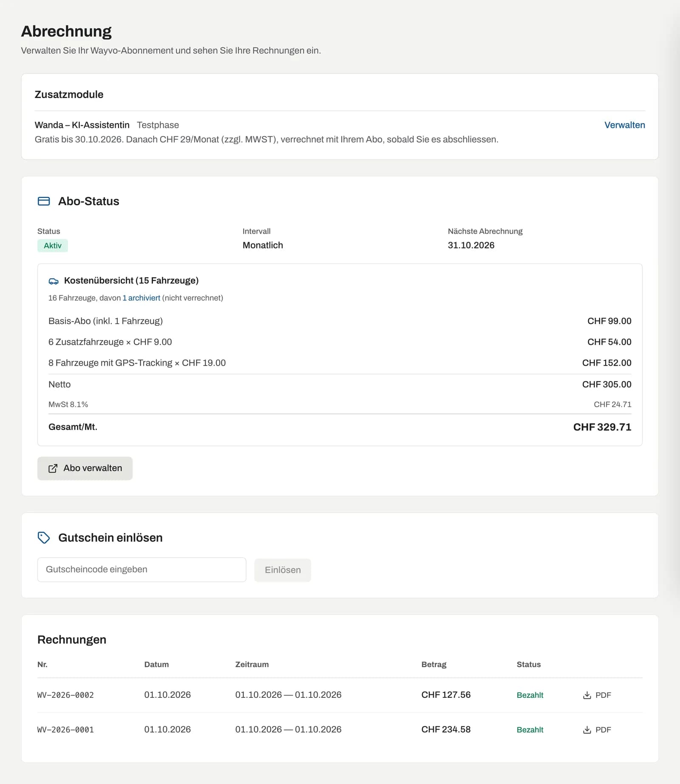Click the credit card icon beside Abo-Status

pos(44,201)
